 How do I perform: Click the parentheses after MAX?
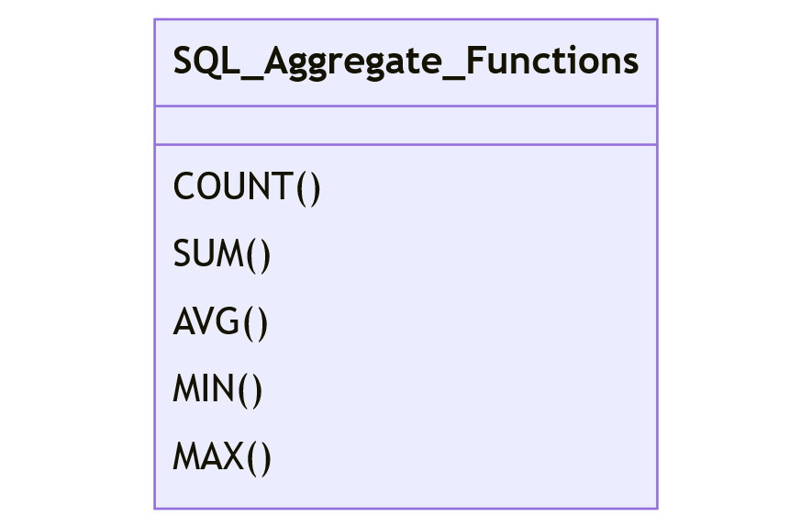(259, 457)
